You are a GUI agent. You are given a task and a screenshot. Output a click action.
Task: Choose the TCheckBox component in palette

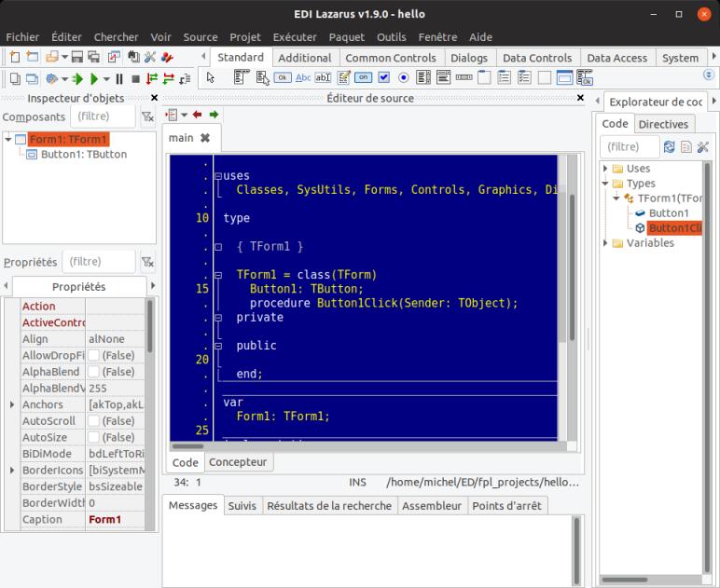pyautogui.click(x=383, y=78)
